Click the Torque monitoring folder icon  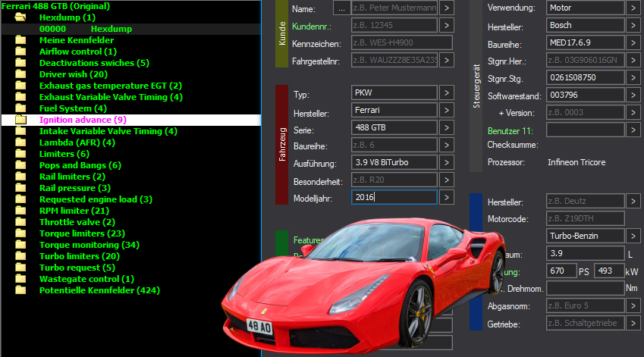click(20, 245)
